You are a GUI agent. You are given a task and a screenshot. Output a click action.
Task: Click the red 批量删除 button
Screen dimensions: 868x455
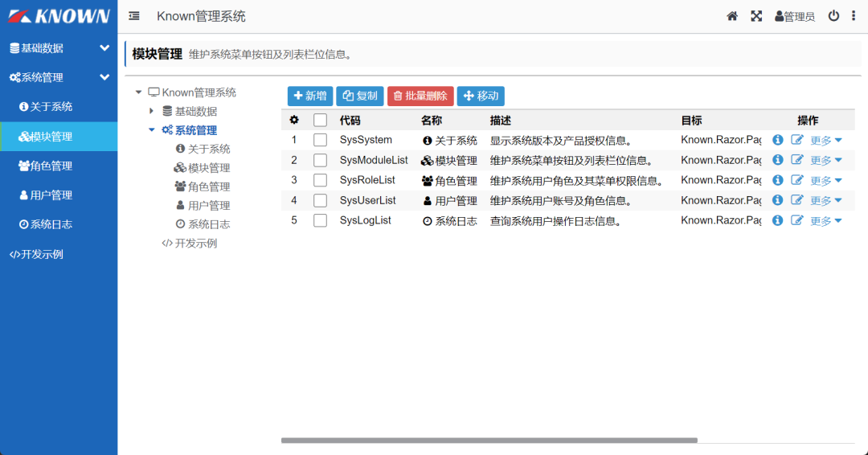click(x=420, y=96)
